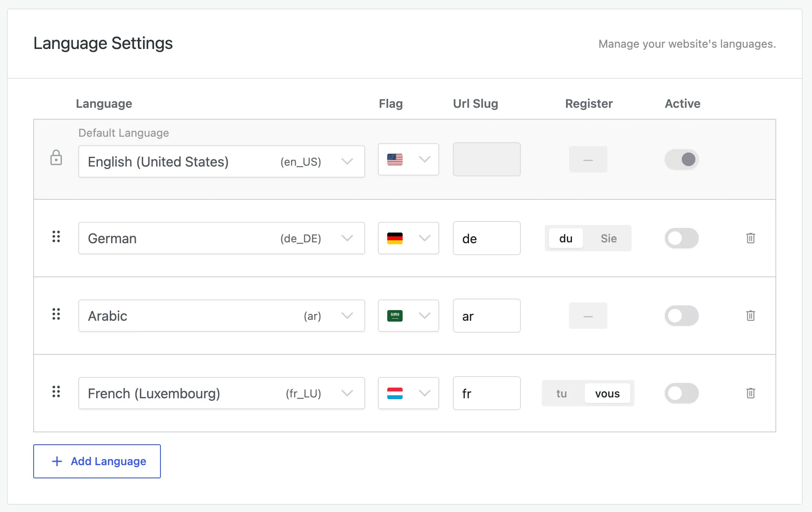Click the 'Default Language' label
Screen dimensions: 812x512
[124, 133]
